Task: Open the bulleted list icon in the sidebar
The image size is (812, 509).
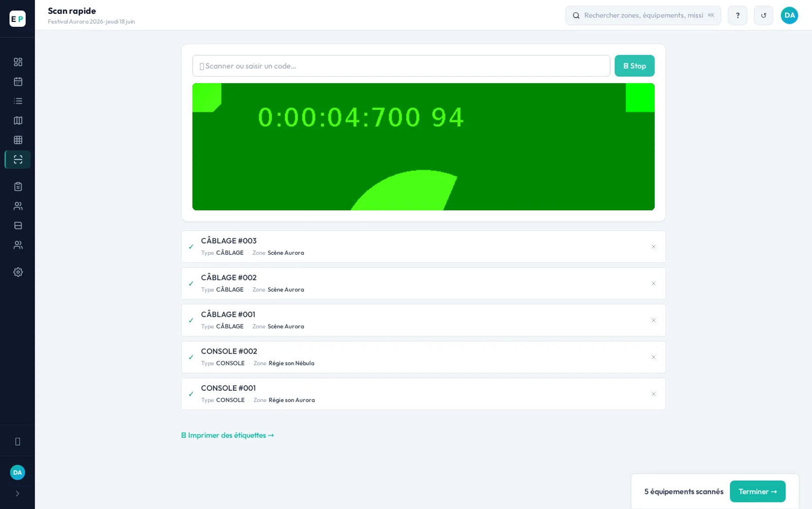Action: pos(18,101)
